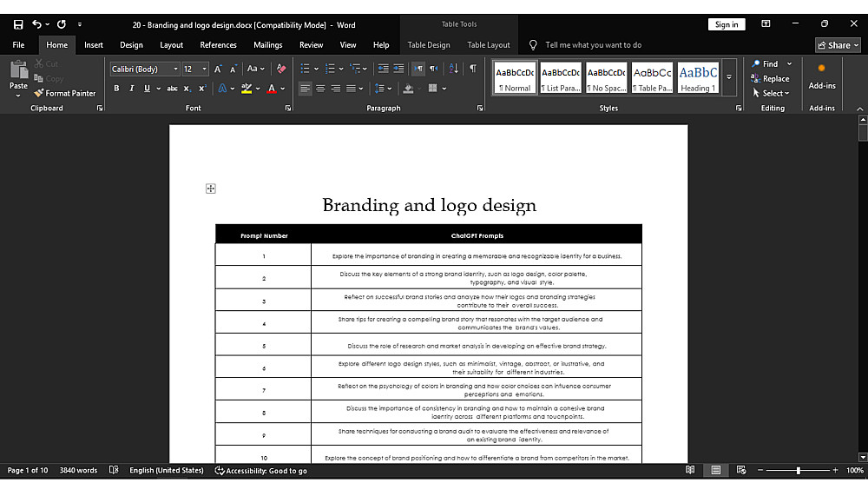Align text to the right
This screenshot has height=496, width=868.
pos(335,88)
